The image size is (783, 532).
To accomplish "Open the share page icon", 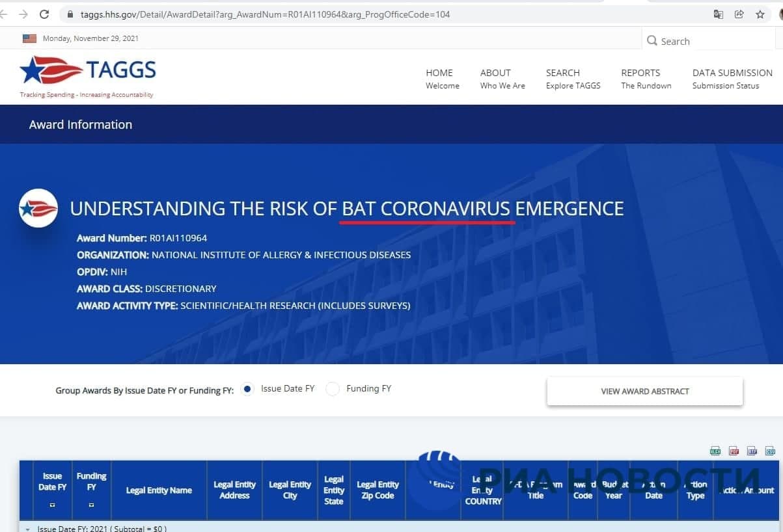I will click(739, 14).
